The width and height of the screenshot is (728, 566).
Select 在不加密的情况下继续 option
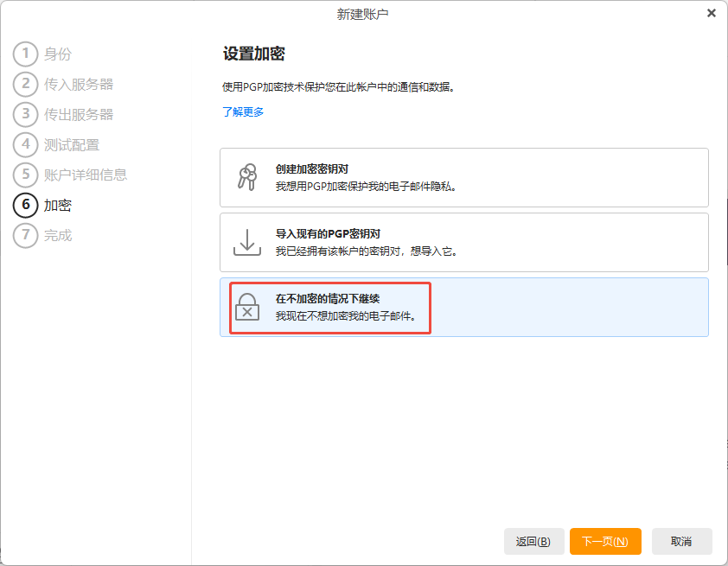[464, 307]
